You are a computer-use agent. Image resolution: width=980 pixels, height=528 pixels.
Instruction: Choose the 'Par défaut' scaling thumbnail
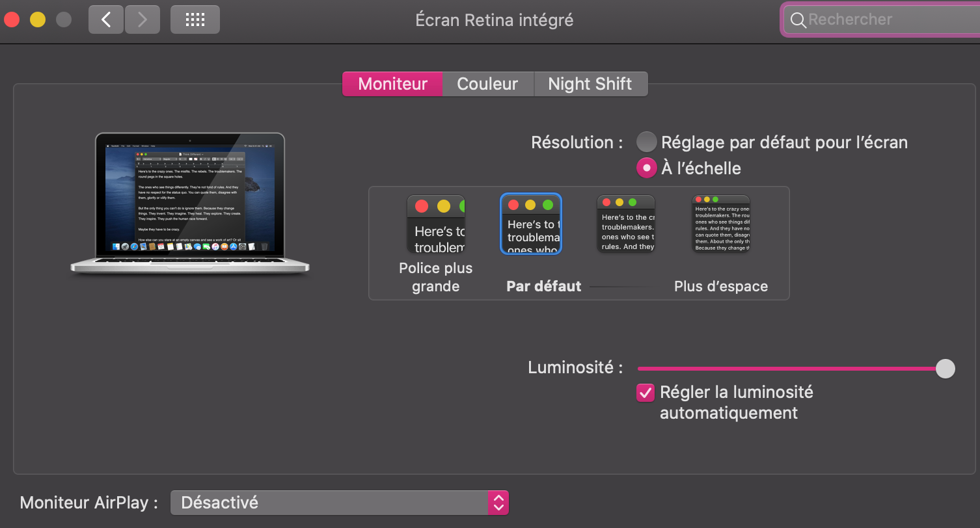[530, 224]
